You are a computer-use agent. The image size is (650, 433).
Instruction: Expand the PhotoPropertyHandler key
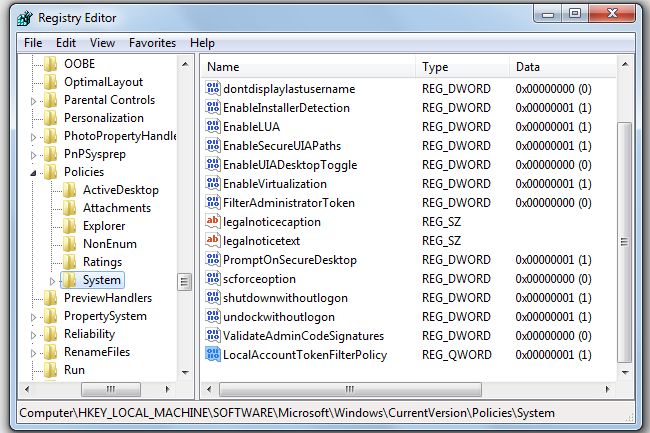click(x=34, y=137)
